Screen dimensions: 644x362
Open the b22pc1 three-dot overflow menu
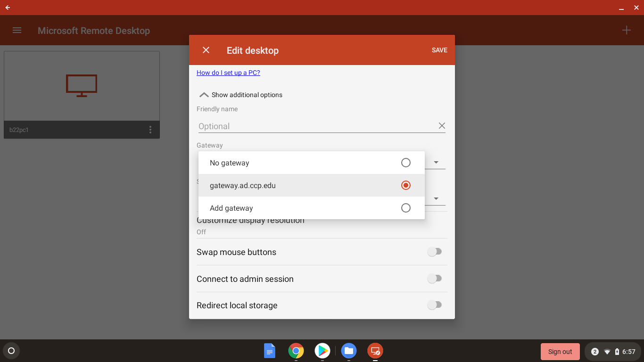pos(150,130)
